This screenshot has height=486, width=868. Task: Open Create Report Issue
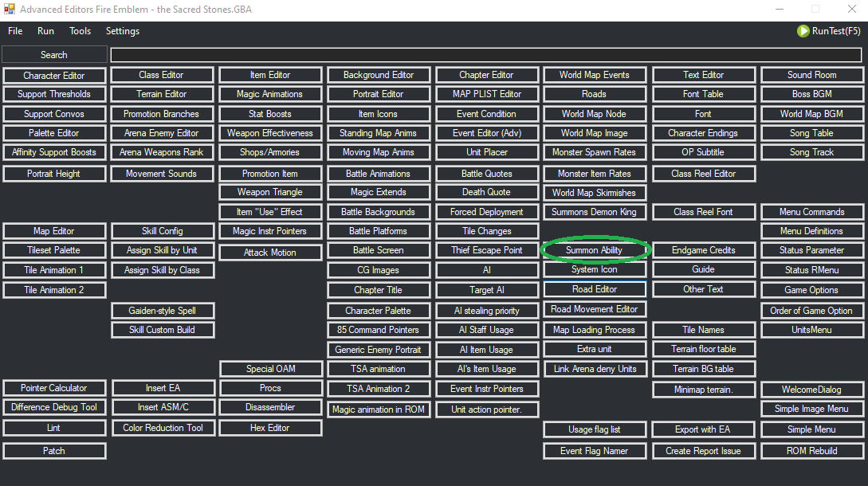coord(703,451)
